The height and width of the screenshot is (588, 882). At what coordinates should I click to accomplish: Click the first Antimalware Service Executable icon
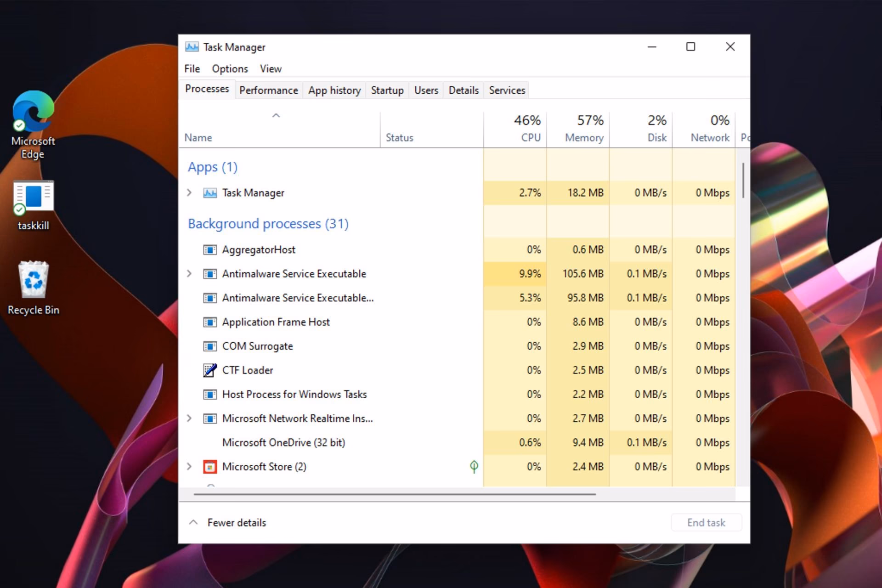point(210,274)
